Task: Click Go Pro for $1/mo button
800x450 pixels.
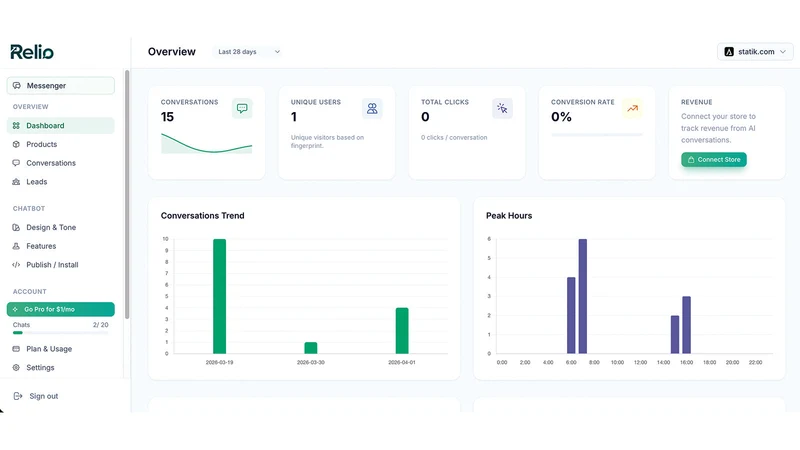Action: (x=61, y=309)
